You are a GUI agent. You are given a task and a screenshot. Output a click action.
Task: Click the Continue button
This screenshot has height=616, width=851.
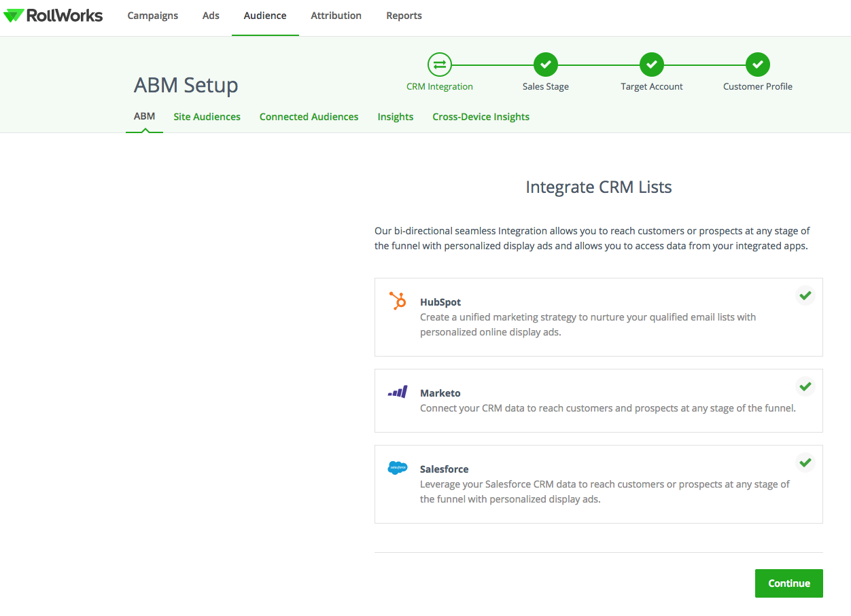pyautogui.click(x=788, y=583)
